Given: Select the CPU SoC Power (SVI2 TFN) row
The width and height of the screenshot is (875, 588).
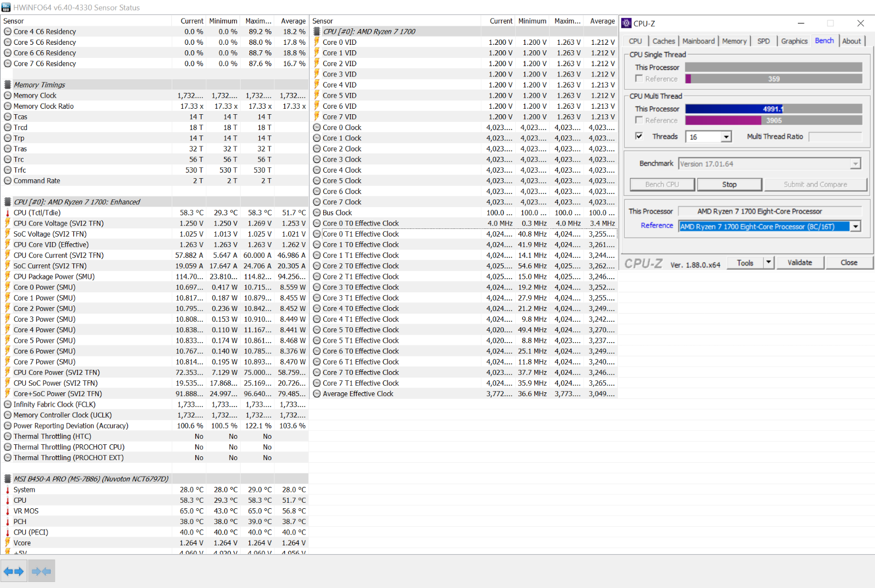Looking at the screenshot, I should [x=155, y=383].
